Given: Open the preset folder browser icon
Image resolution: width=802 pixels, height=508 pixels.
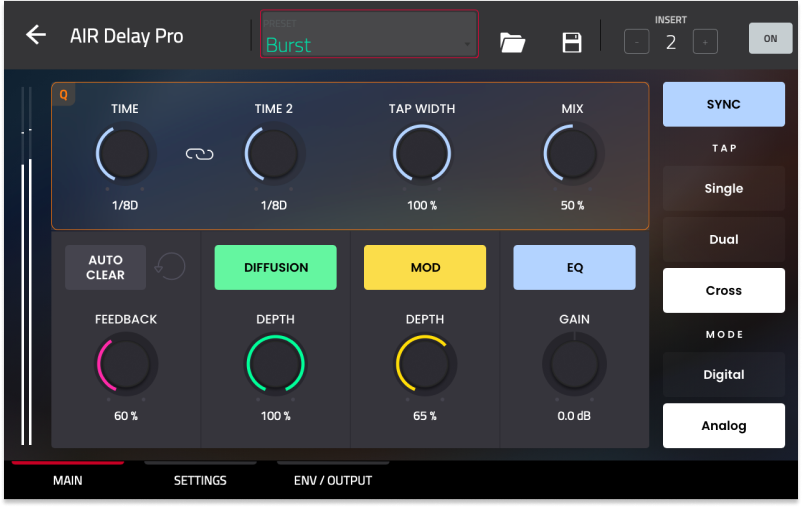Looking at the screenshot, I should click(512, 42).
